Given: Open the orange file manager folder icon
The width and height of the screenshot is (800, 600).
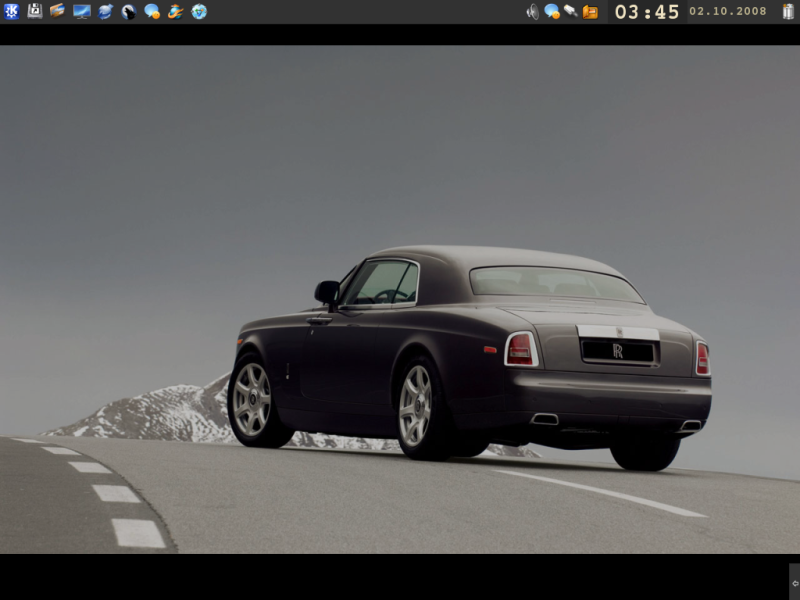Looking at the screenshot, I should [58, 11].
